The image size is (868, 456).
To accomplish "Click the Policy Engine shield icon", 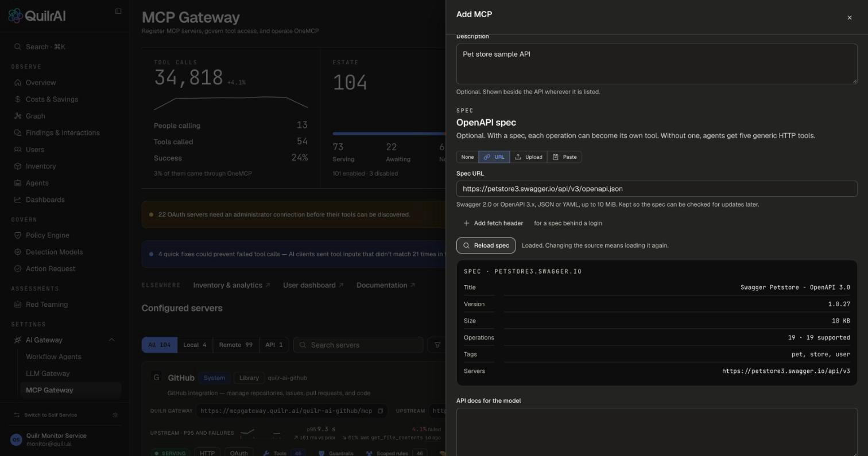I will click(x=18, y=235).
